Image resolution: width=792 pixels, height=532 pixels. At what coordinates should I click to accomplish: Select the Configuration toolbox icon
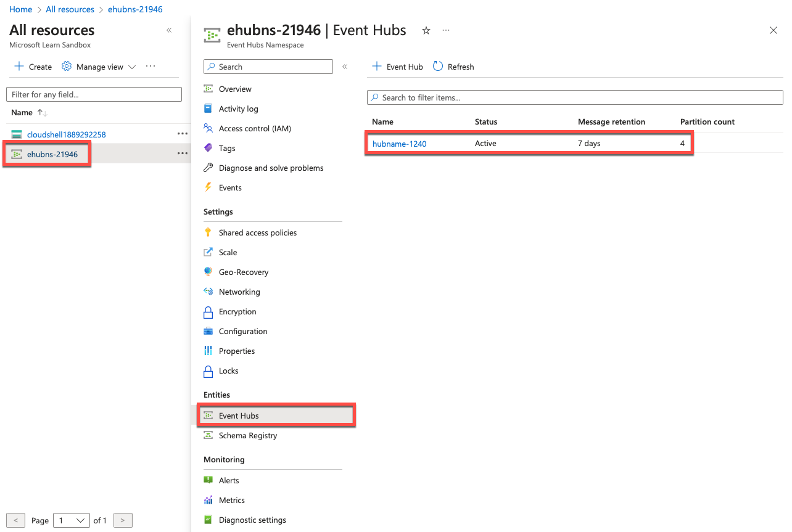(208, 331)
